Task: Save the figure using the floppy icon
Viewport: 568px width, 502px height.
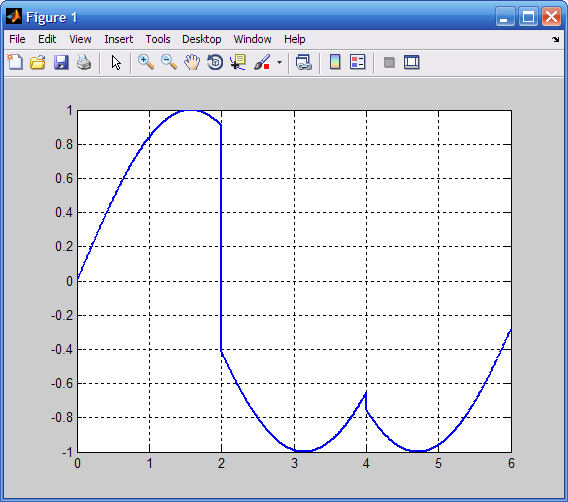Action: click(61, 62)
